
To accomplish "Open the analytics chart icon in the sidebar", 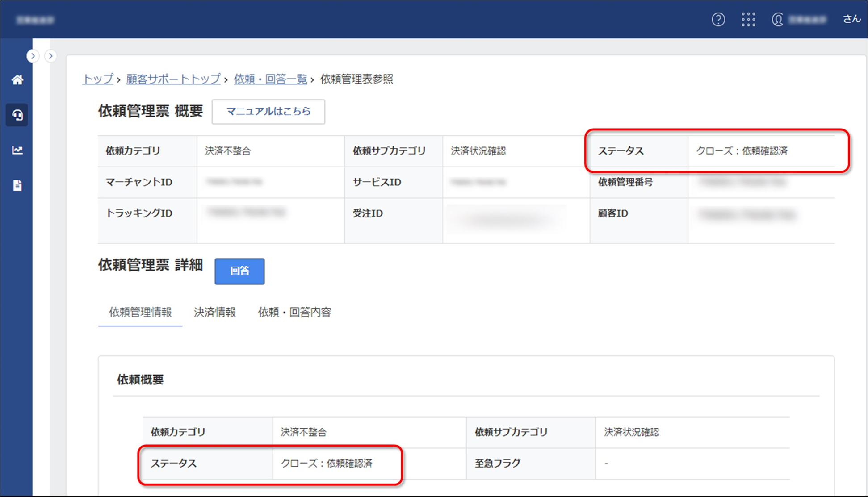I will 17,150.
